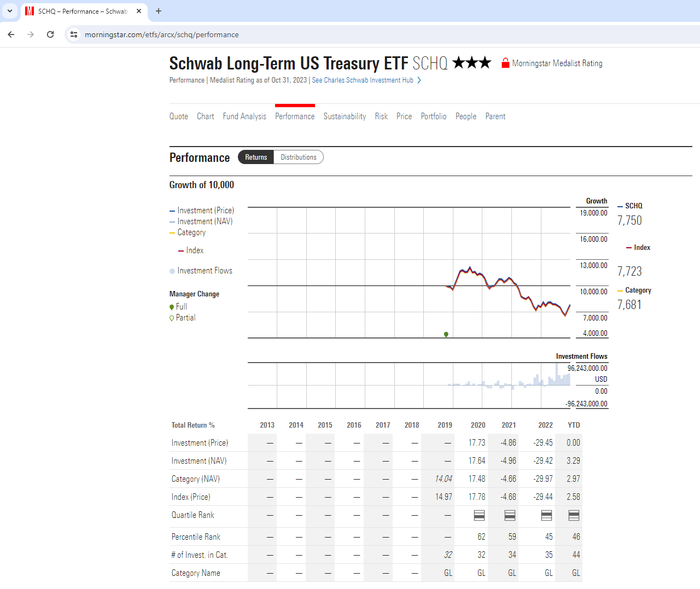Click the YTD percentile rank 46
The width and height of the screenshot is (700, 589).
pos(576,537)
